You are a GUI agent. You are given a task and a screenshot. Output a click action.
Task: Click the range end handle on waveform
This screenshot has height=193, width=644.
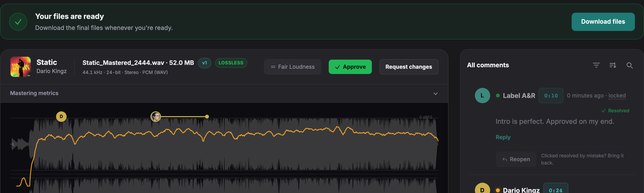point(207,117)
